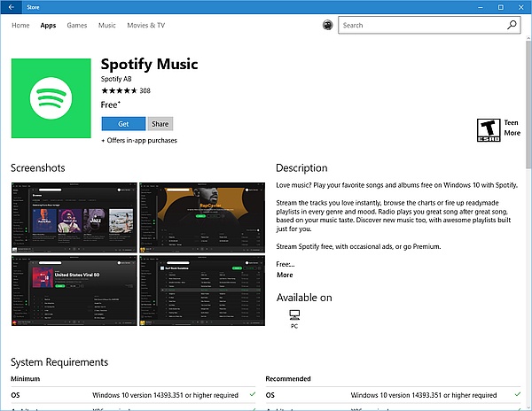Go to the Home tab

pyautogui.click(x=20, y=25)
